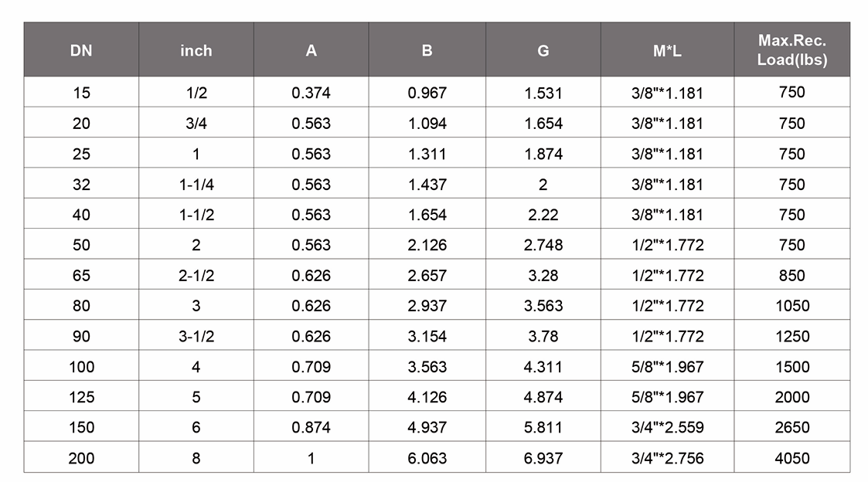Viewport: 868px width, 482px height.
Task: Select the 1-1/4 inch cell
Action: tap(196, 185)
